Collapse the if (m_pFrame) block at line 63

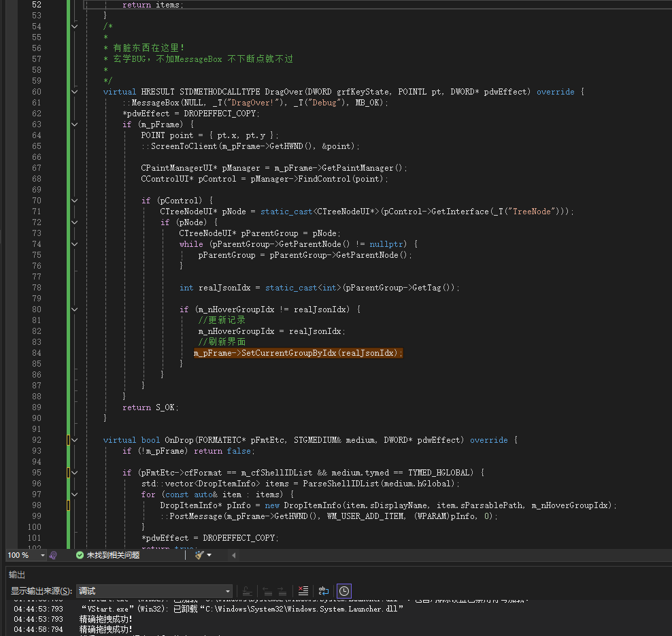point(75,124)
